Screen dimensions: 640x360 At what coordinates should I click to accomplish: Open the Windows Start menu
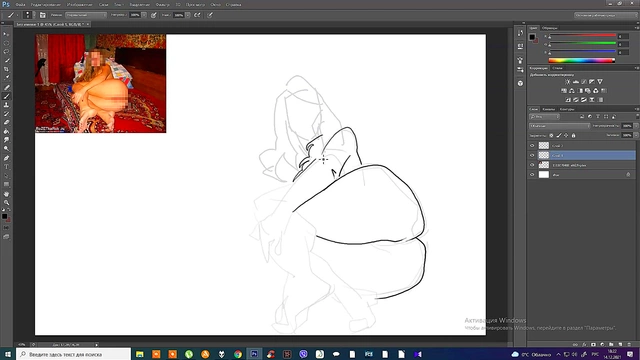coord(8,354)
